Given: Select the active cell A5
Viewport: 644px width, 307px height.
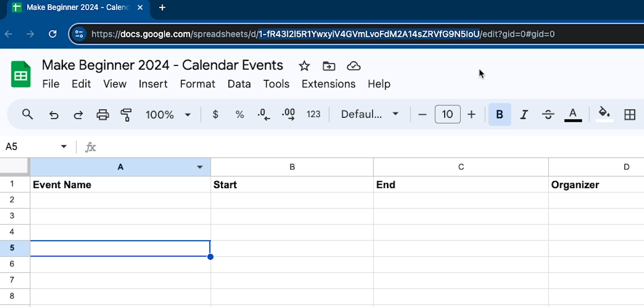Looking at the screenshot, I should 120,248.
